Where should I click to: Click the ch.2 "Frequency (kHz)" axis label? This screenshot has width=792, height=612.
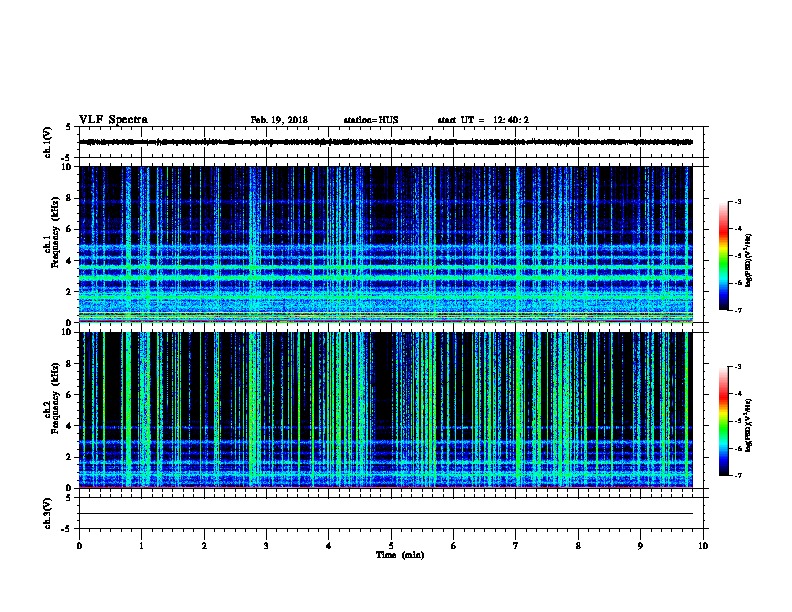[55, 398]
